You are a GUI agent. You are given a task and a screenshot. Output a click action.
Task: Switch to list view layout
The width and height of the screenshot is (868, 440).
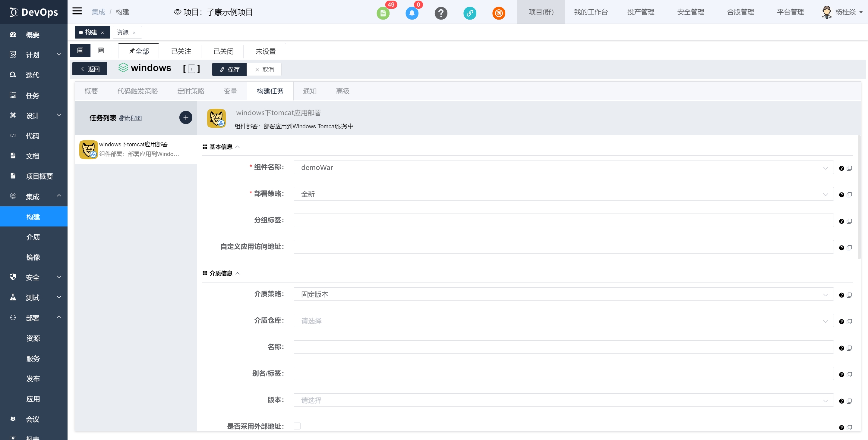click(x=80, y=51)
